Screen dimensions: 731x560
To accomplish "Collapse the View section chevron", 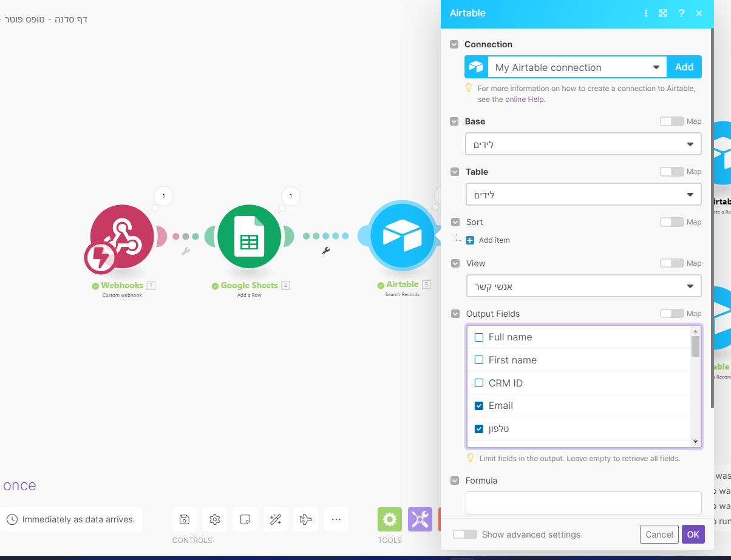I will 454,263.
